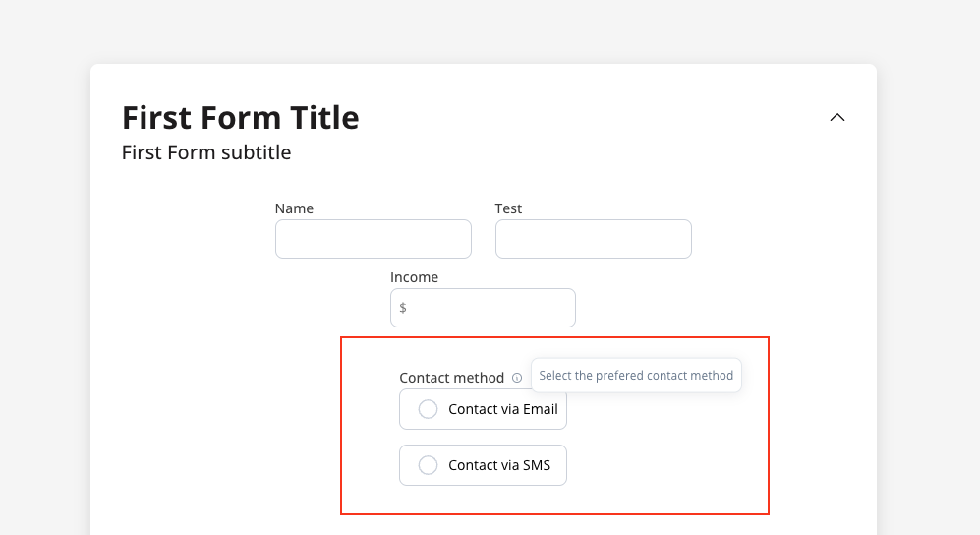Click the Name field label

tap(294, 208)
